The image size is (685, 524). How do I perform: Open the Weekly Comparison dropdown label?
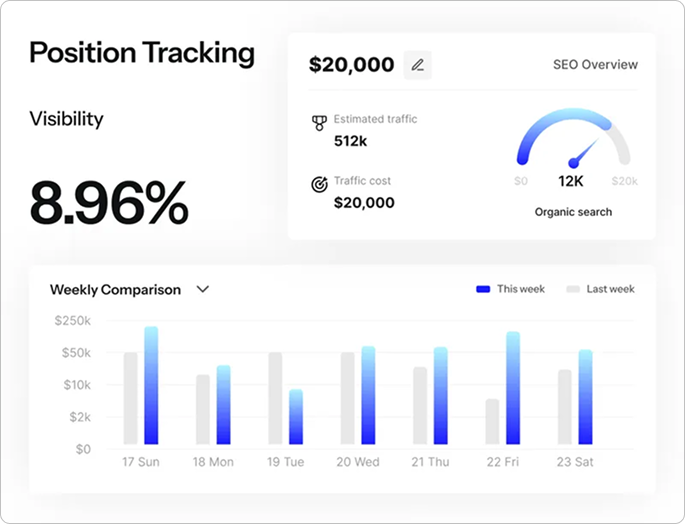tap(116, 290)
